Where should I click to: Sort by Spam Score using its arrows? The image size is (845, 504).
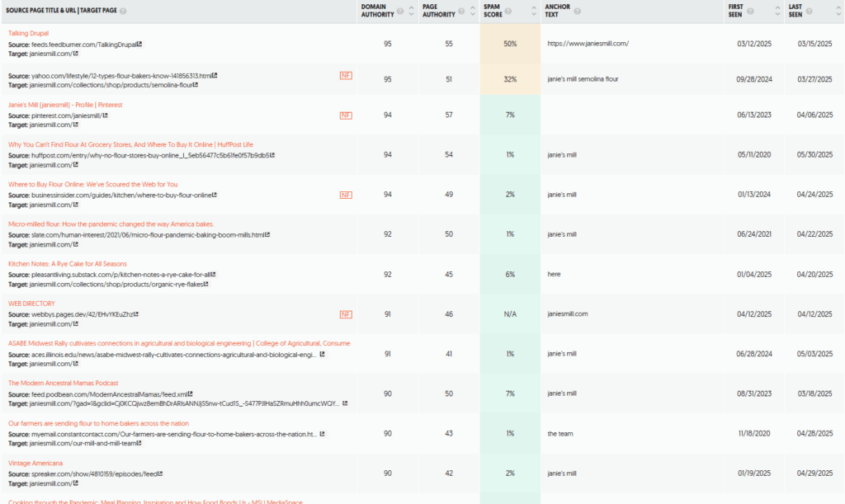tap(534, 11)
